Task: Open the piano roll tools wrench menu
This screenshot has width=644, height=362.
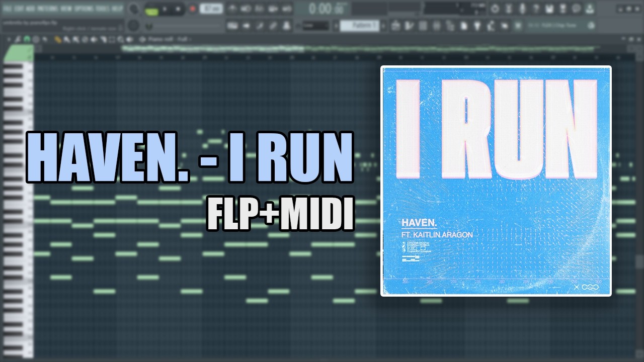Action: click(x=17, y=39)
